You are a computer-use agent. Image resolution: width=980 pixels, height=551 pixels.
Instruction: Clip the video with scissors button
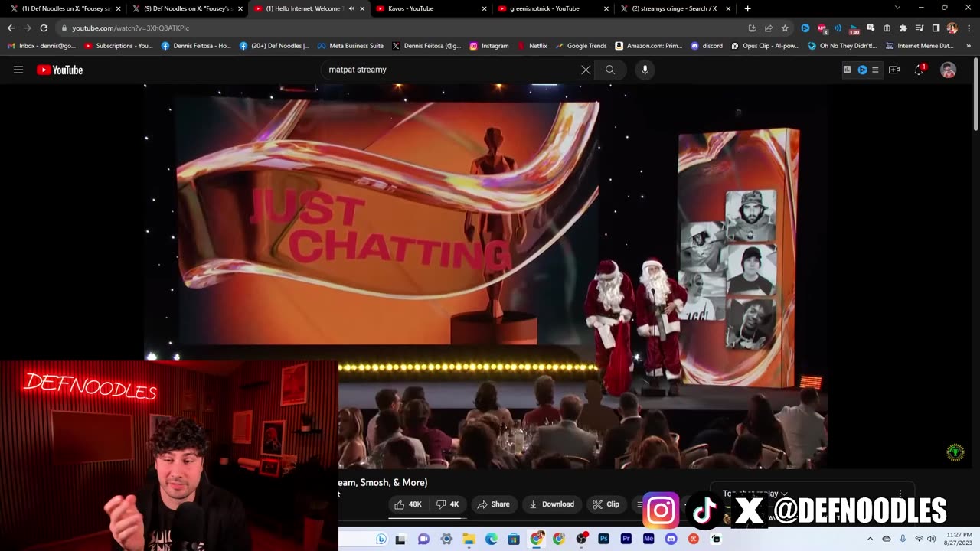pos(606,504)
